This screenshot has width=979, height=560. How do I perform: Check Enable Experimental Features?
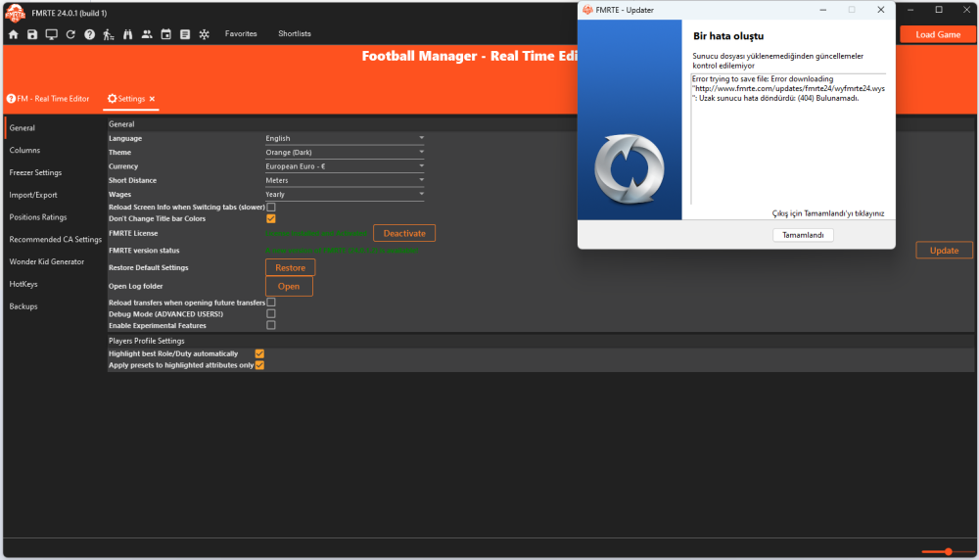(271, 325)
